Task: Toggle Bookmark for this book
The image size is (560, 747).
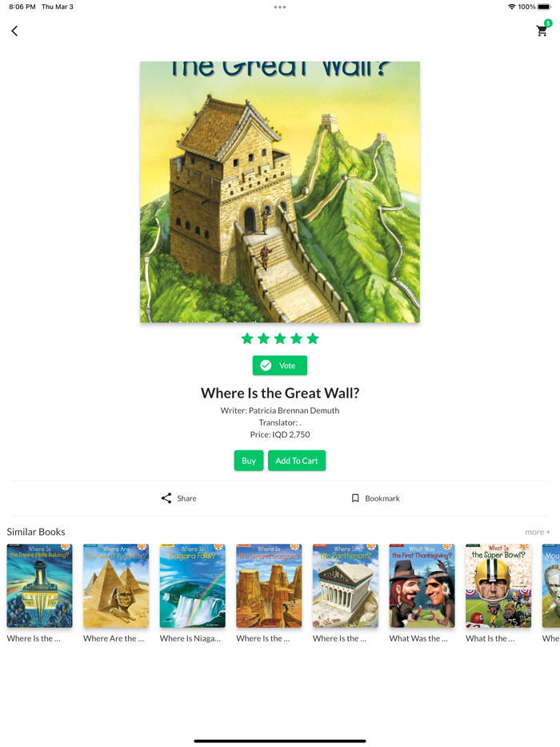Action: [375, 498]
